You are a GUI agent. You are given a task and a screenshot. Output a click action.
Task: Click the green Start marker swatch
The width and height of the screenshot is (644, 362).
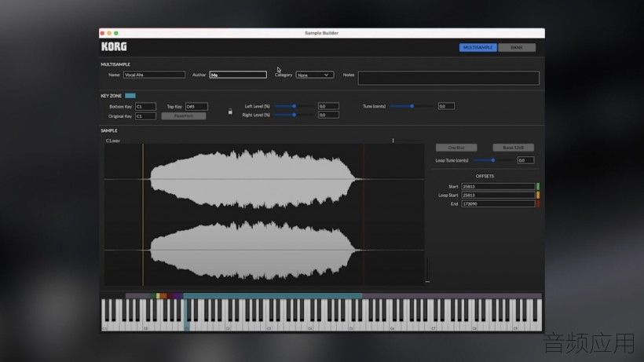(538, 186)
